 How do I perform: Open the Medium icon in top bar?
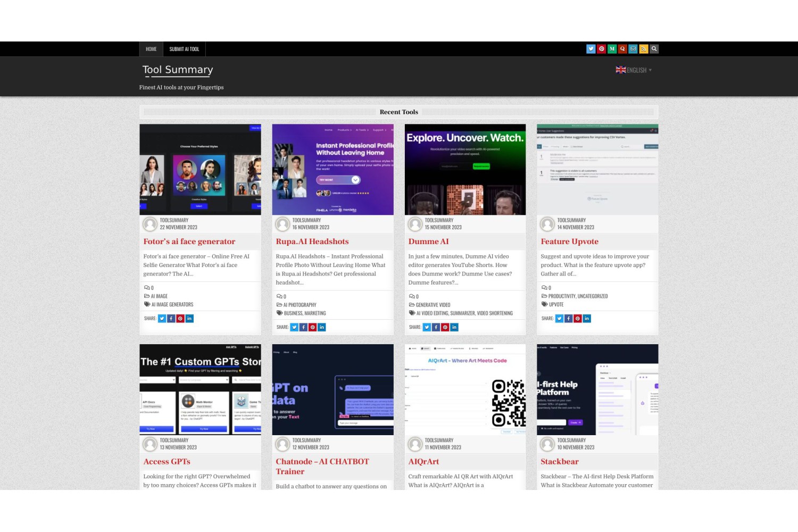(612, 49)
